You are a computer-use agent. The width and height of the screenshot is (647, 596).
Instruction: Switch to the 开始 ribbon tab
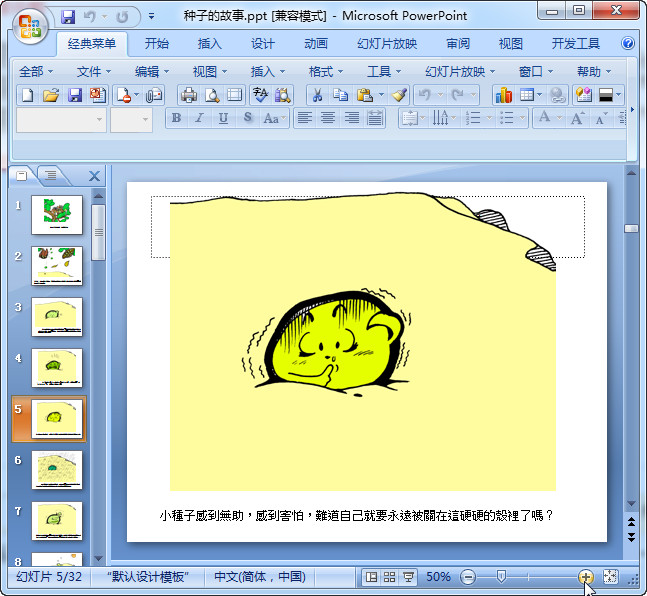(157, 43)
